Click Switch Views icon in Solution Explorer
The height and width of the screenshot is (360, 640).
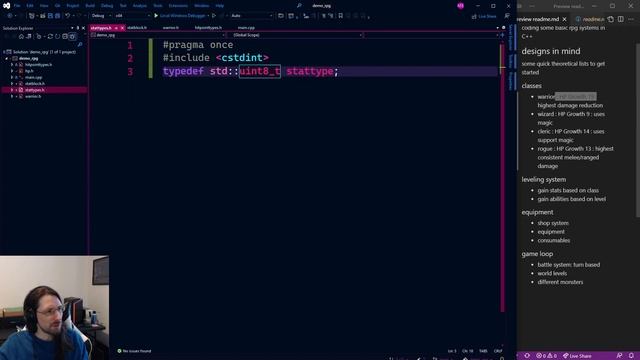point(29,36)
